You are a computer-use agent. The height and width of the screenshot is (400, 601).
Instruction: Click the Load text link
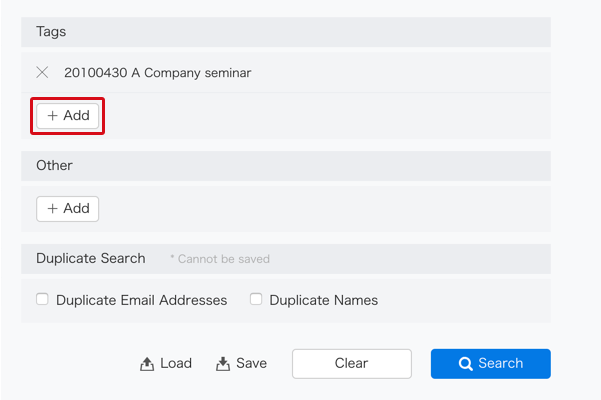(176, 363)
